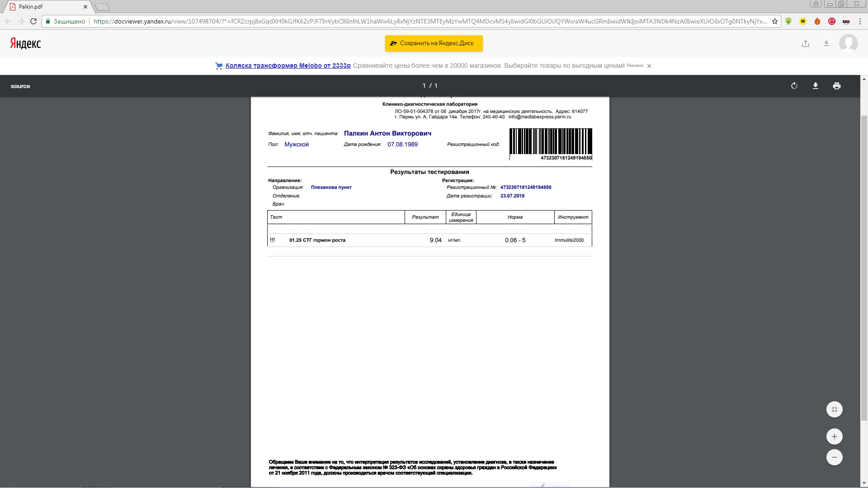Select the Palkin.pdf browser tab
Viewport: 868px width, 488px height.
pos(45,7)
